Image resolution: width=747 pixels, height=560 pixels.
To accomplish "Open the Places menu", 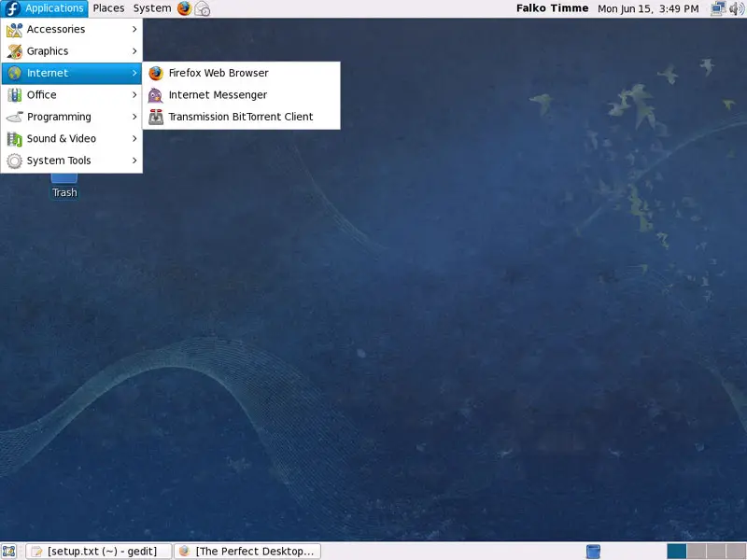I will pyautogui.click(x=108, y=8).
